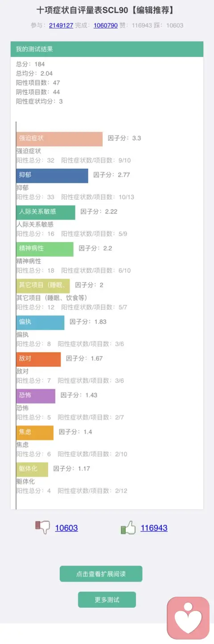
Task: Select the light blue 偏执 bar
Action: 40,322
